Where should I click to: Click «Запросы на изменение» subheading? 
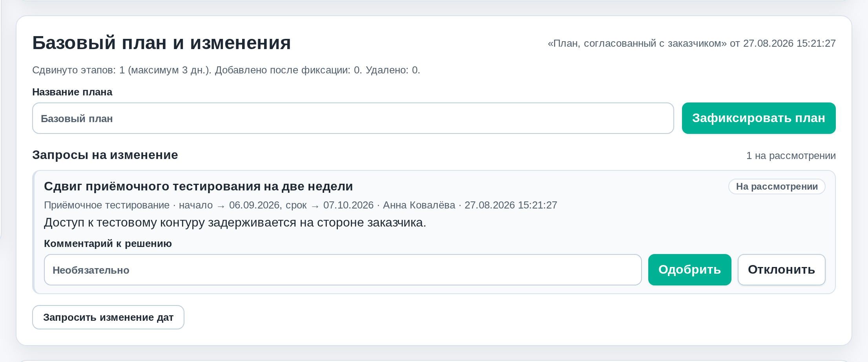click(x=105, y=155)
